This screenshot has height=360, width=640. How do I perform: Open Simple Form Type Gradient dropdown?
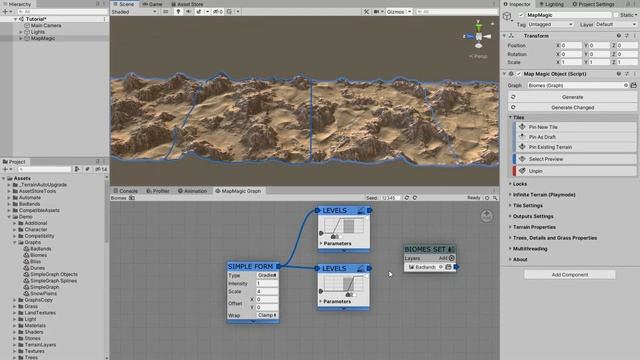(x=267, y=275)
